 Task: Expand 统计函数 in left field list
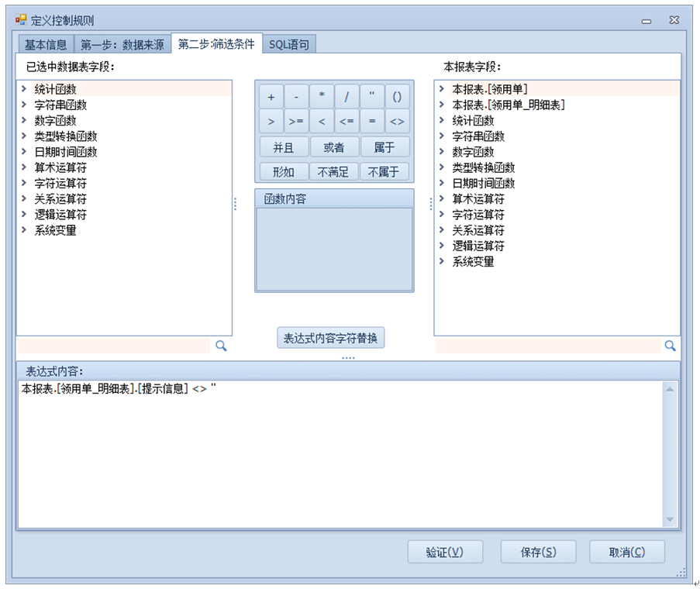[25, 89]
